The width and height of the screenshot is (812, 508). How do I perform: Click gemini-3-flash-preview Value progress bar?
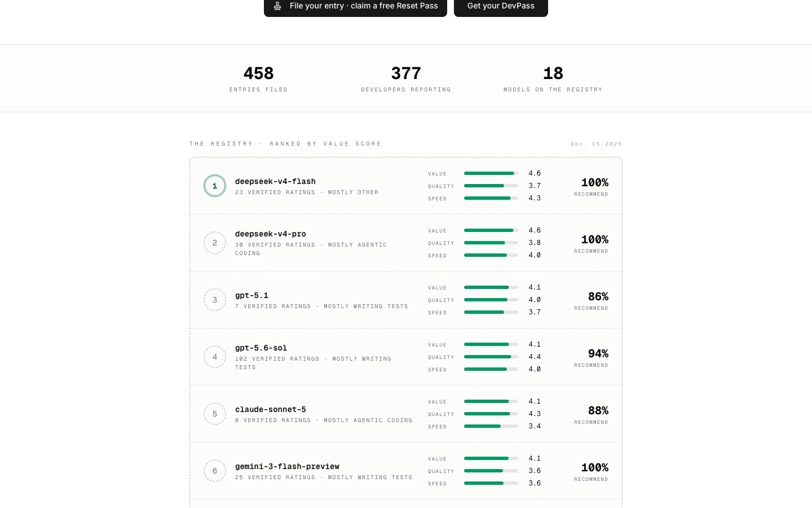[x=491, y=458]
